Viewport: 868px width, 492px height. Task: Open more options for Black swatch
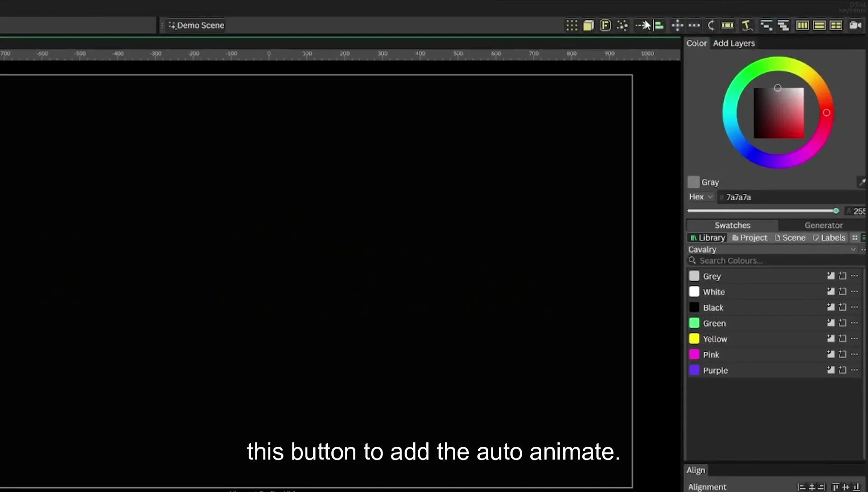tap(854, 307)
